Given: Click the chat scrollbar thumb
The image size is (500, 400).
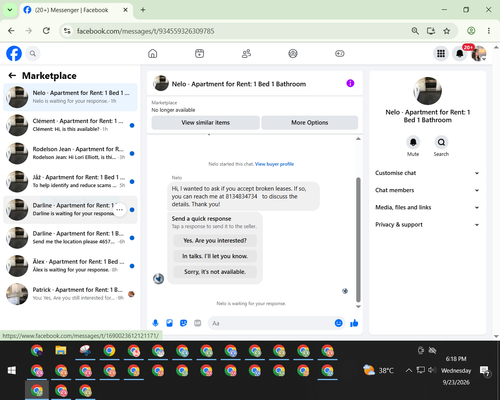Looking at the screenshot, I should coord(358,239).
